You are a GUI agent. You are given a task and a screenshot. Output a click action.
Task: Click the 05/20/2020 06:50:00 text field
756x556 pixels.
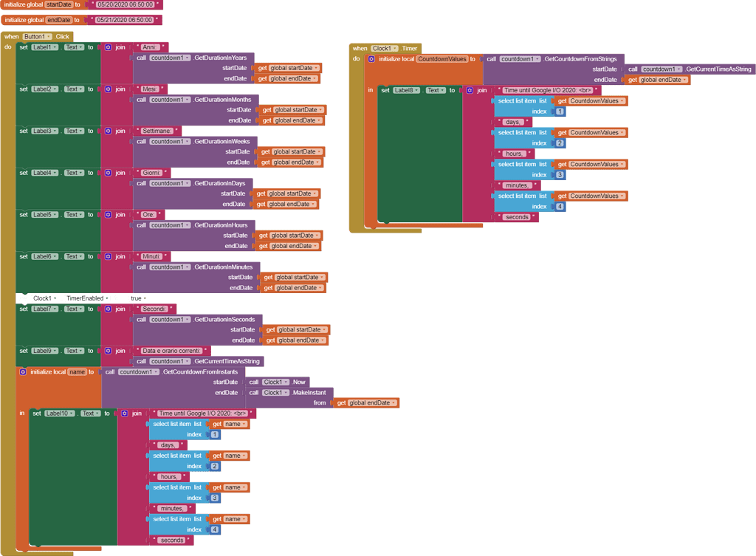126,4
